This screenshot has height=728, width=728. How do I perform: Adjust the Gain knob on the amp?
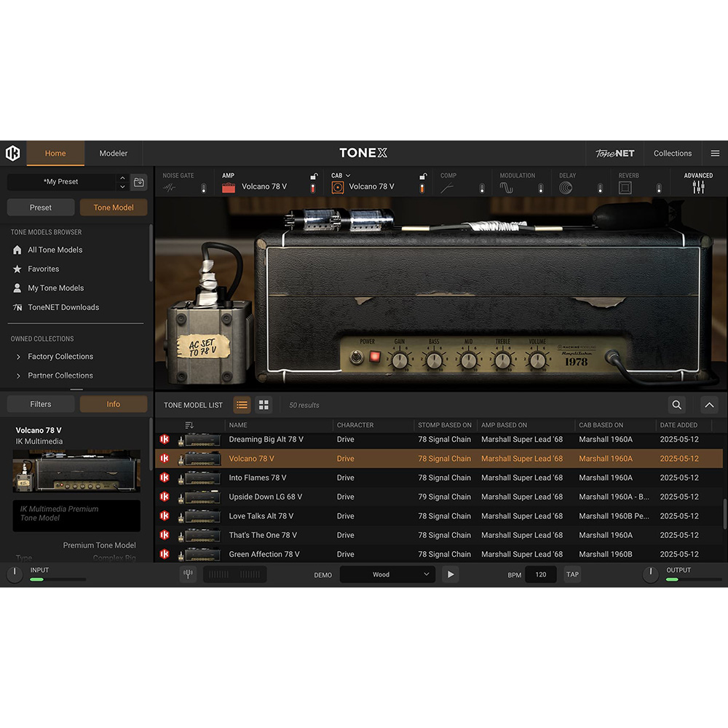coord(400,360)
